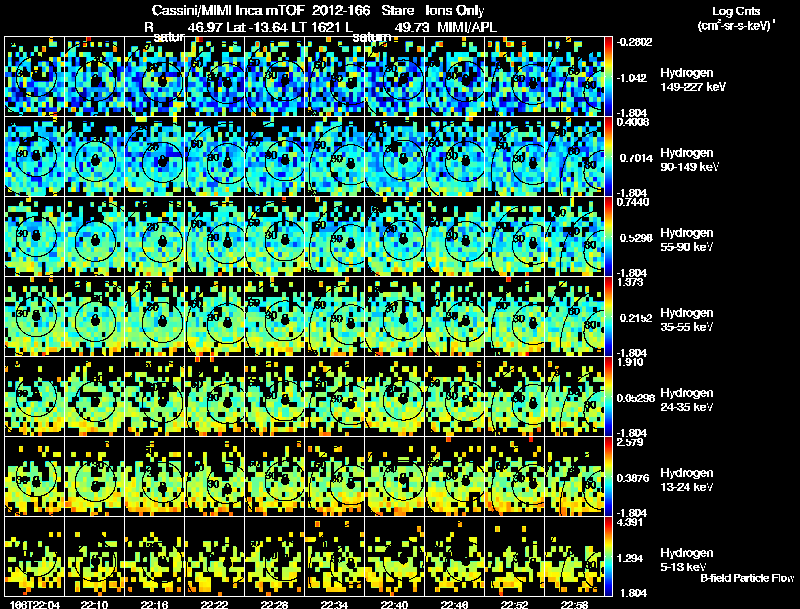Image resolution: width=800 pixels, height=609 pixels.
Task: Open the 90-149 keV panel at 22:16
Action: 155,156
